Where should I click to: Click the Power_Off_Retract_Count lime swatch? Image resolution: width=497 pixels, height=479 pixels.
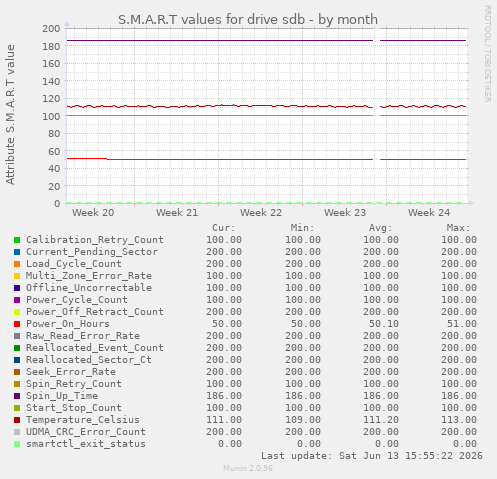tap(17, 312)
